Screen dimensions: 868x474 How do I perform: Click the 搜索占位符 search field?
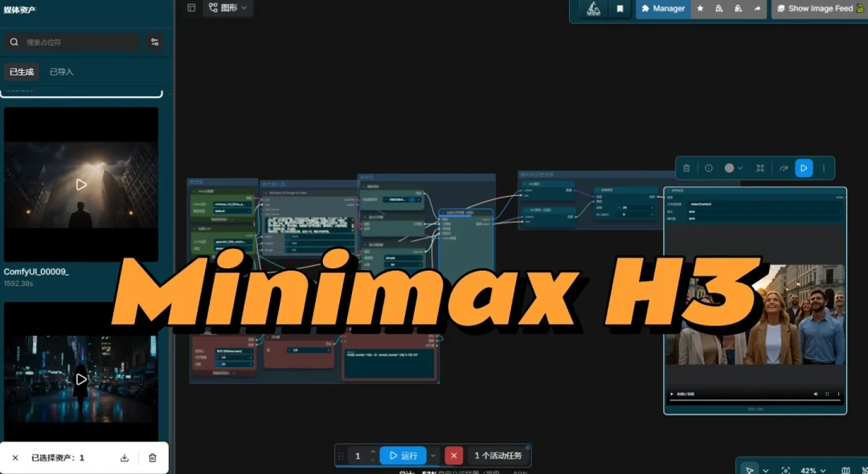coord(73,42)
